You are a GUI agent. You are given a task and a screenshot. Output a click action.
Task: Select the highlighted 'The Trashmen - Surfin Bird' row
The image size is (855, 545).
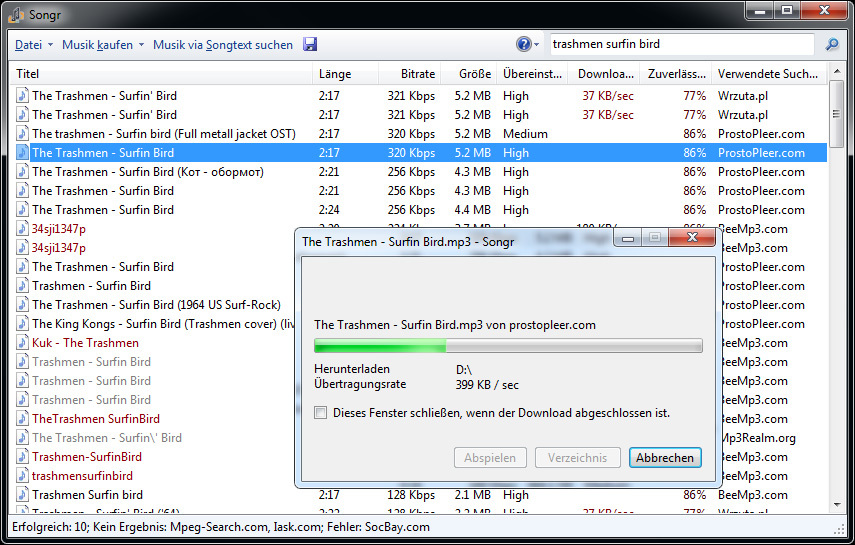click(x=419, y=153)
